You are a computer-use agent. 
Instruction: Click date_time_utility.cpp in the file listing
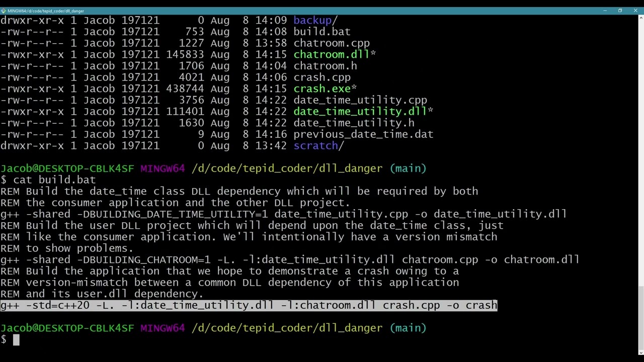click(360, 100)
